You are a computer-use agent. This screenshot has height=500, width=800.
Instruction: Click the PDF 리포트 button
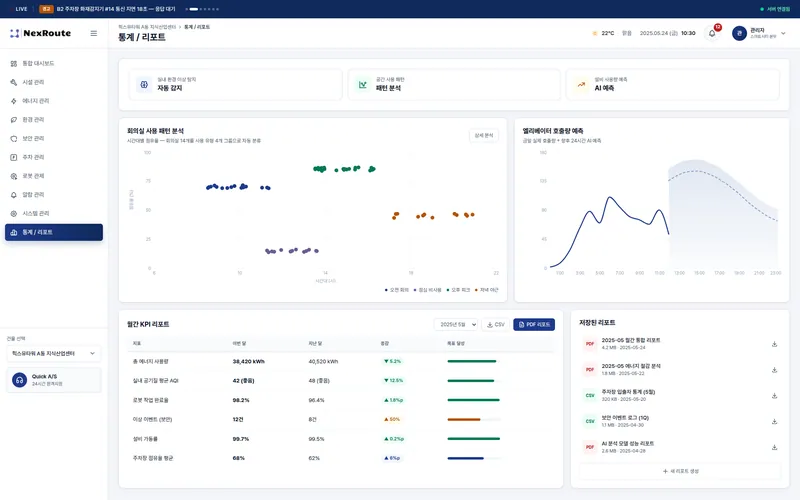(534, 324)
